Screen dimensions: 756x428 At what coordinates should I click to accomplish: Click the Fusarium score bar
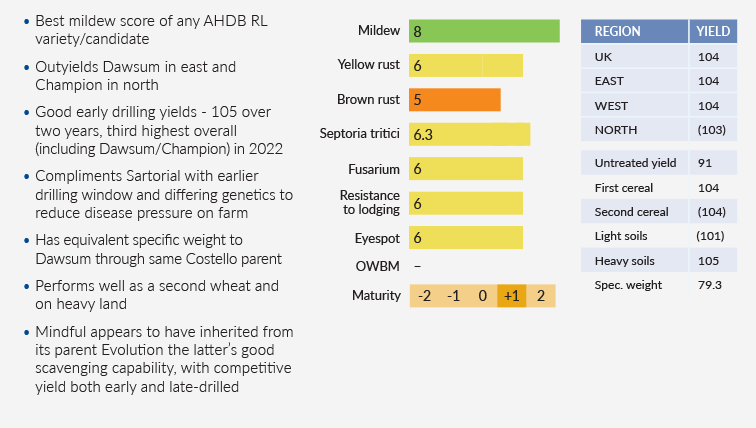point(466,169)
